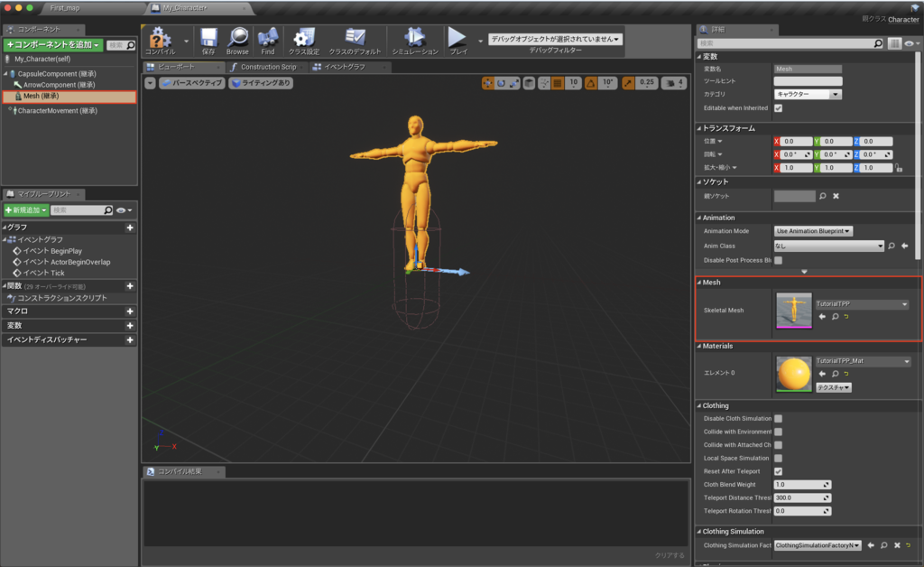Toggle My Blueprint view options eye

click(123, 209)
